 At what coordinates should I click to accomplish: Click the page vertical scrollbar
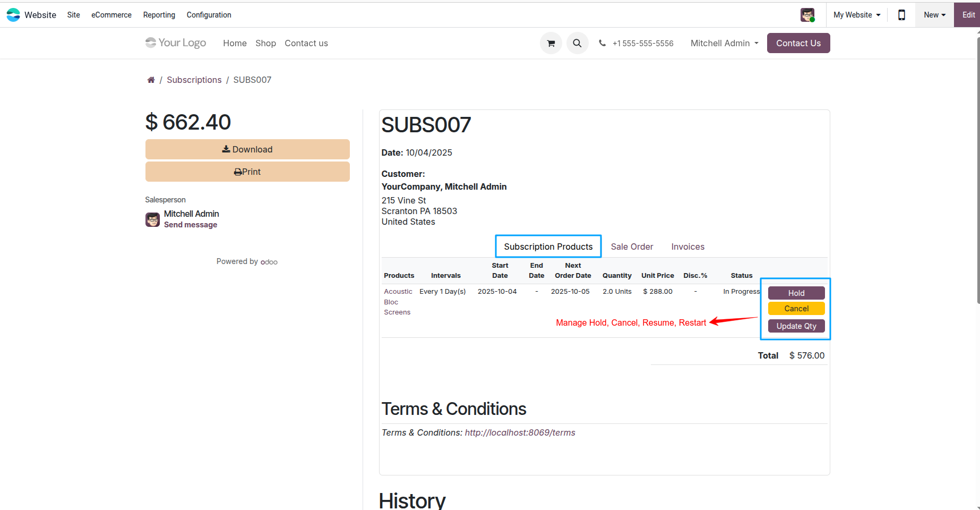[978, 170]
